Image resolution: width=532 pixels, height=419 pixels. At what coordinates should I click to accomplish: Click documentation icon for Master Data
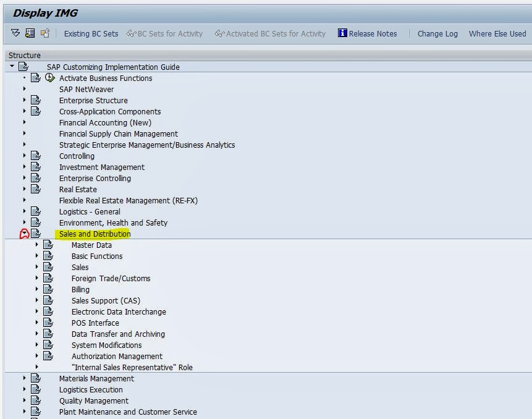pos(48,245)
